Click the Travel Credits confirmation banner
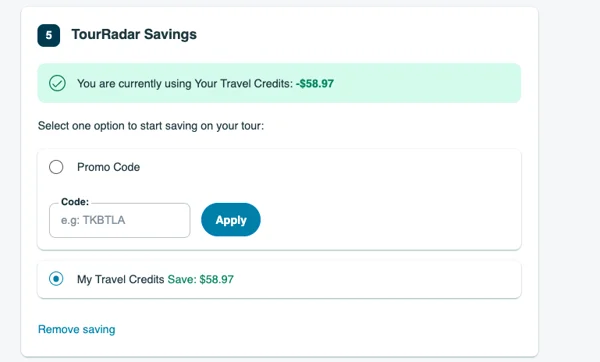Viewport: 600px width, 362px height. [x=279, y=83]
